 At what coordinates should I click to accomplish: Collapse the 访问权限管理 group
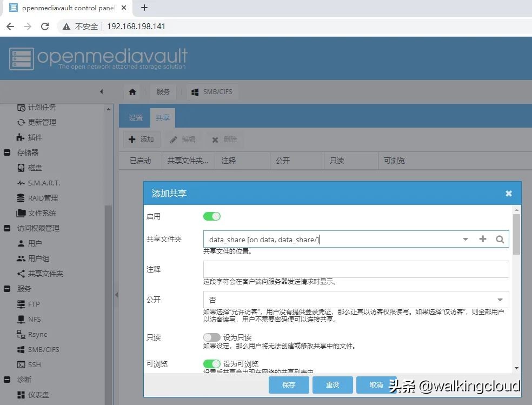[7, 228]
